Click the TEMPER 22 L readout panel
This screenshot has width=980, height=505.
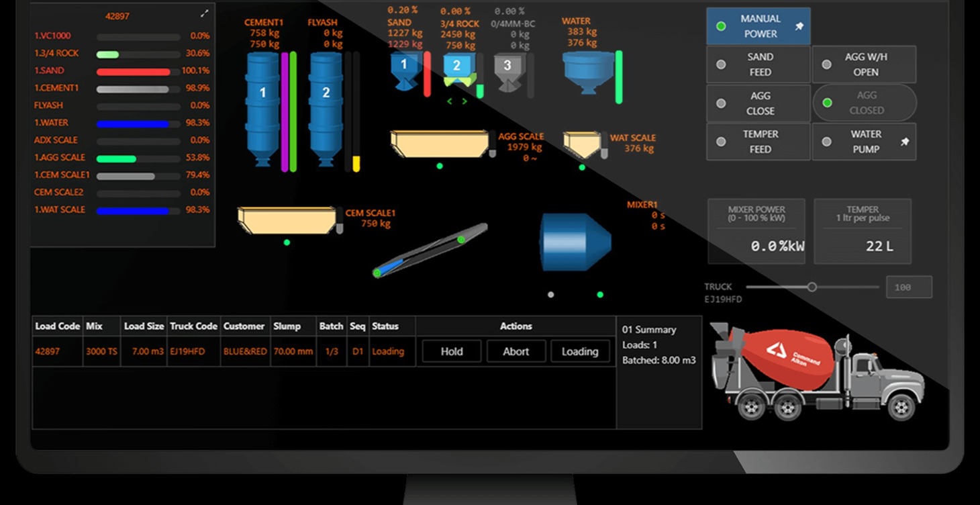863,231
